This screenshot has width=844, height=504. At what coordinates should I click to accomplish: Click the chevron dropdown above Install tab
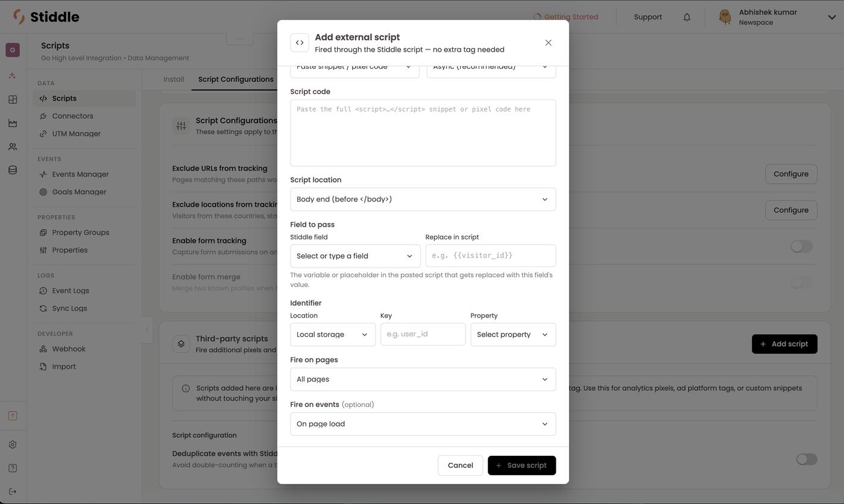(240, 39)
